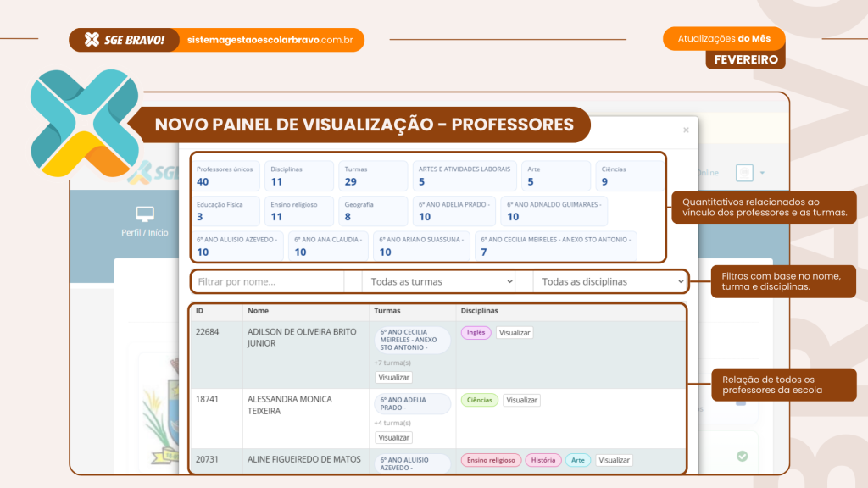Click the Turmas count card showing 29
This screenshot has width=868, height=488.
(x=372, y=175)
